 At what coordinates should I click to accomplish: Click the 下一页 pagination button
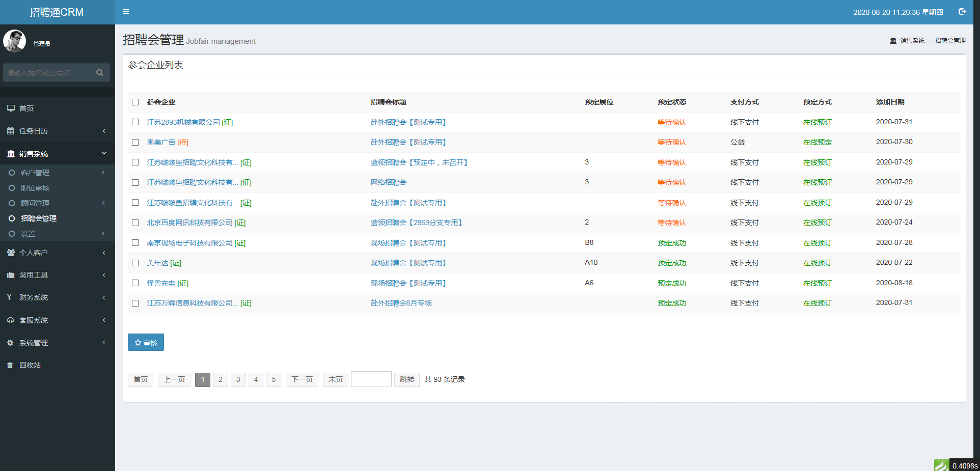click(x=302, y=379)
